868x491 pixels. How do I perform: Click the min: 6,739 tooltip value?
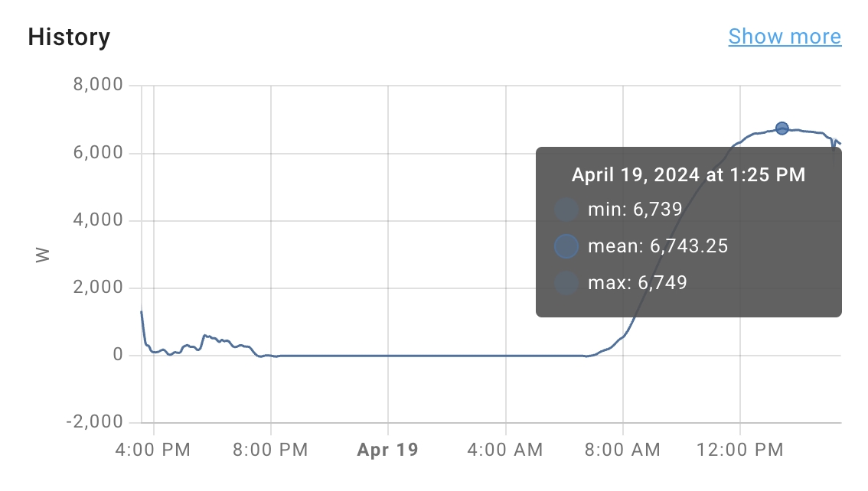[635, 210]
